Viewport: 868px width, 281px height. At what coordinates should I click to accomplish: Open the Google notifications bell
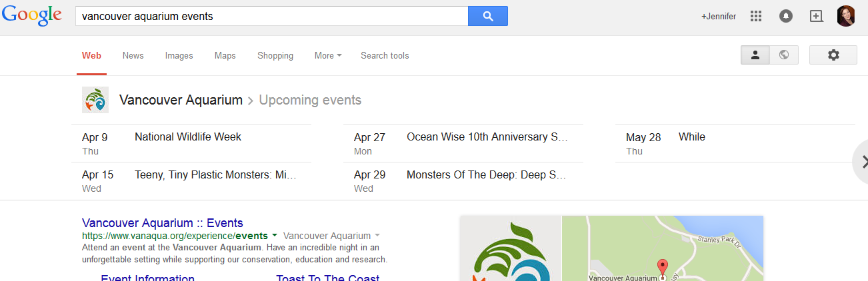pos(786,16)
